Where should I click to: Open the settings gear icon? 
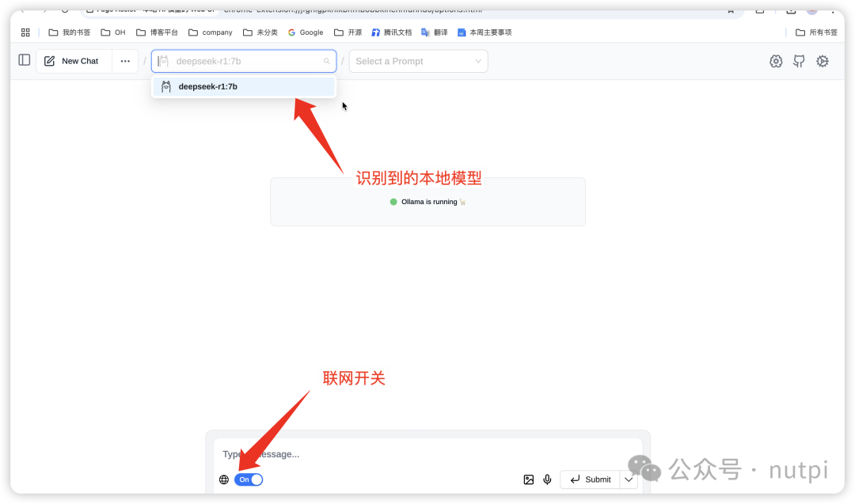pos(776,61)
